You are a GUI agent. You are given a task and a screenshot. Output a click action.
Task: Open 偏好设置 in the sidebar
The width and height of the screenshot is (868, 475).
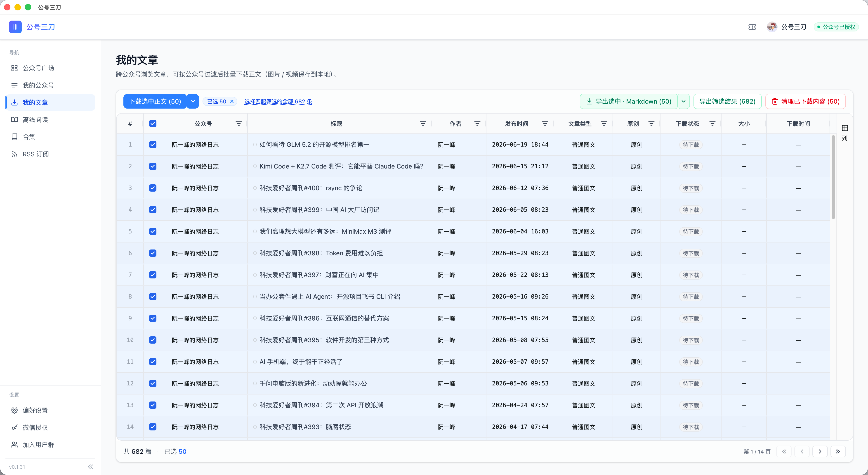51,410
